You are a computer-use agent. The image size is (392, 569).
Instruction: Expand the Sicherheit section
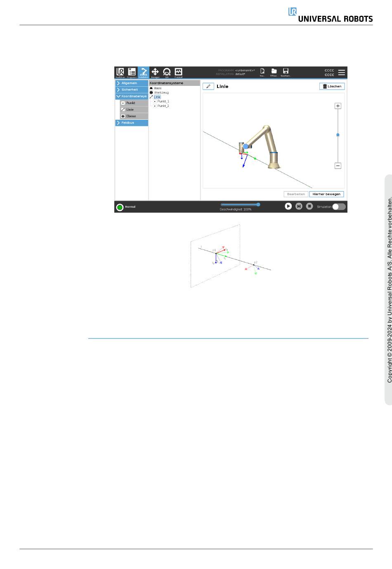tap(132, 90)
